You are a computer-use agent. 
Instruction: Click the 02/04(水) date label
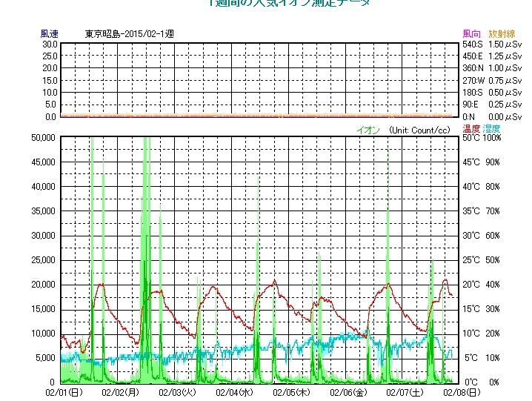[x=234, y=392]
